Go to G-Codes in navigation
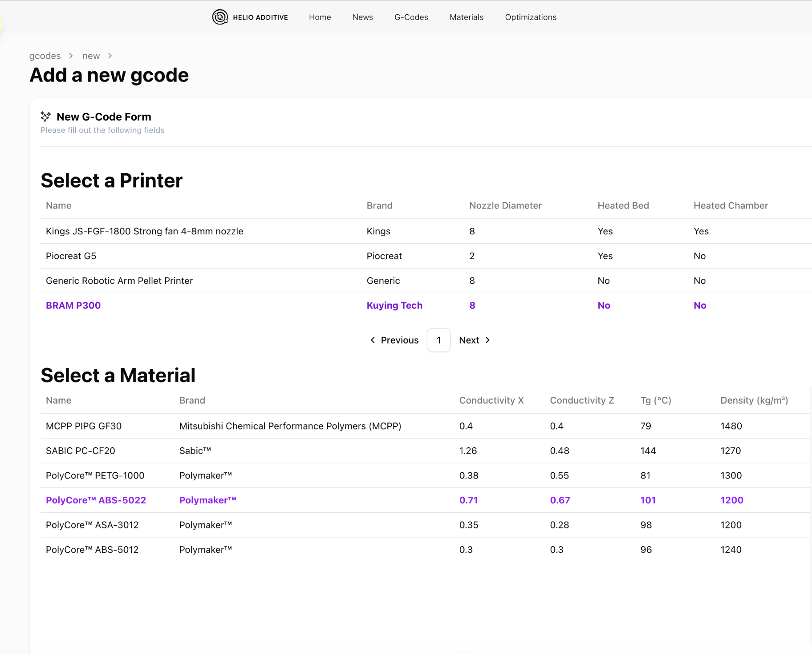Screen dimensions: 812x654 (411, 17)
